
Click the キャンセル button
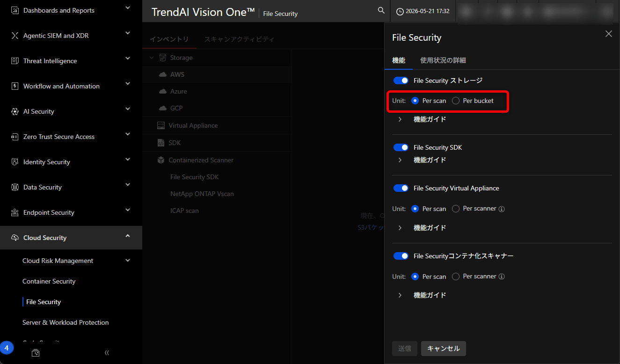pyautogui.click(x=444, y=349)
